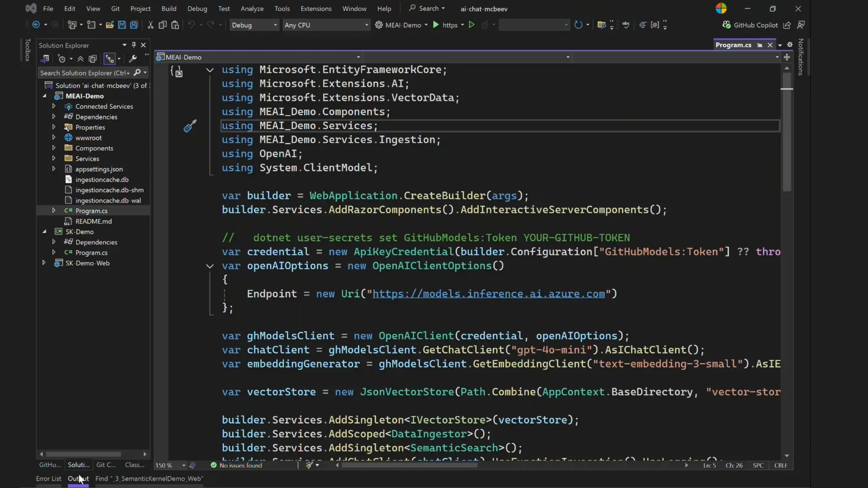The image size is (868, 488).
Task: Click the Cut scissors icon
Action: [150, 25]
